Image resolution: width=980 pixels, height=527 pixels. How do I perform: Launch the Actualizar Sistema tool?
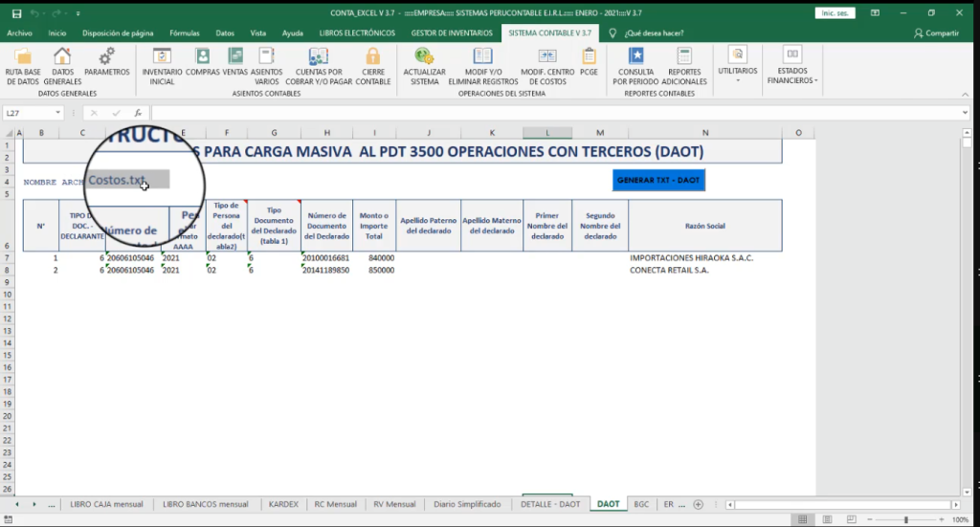click(x=424, y=66)
